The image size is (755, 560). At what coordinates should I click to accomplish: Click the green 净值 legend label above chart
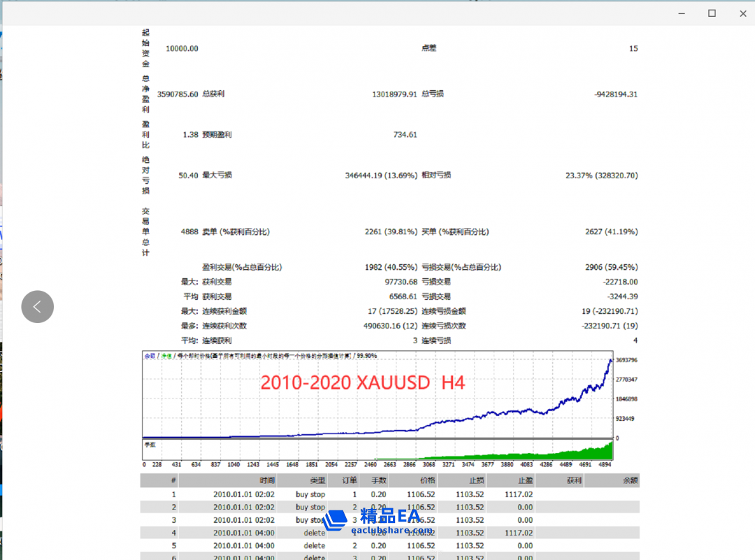click(166, 356)
